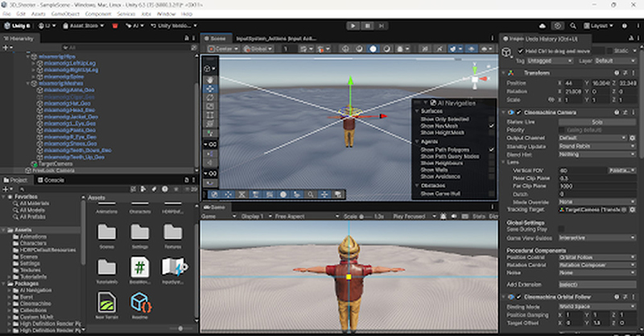Click the Play button
The width and height of the screenshot is (644, 336).
[x=353, y=26]
